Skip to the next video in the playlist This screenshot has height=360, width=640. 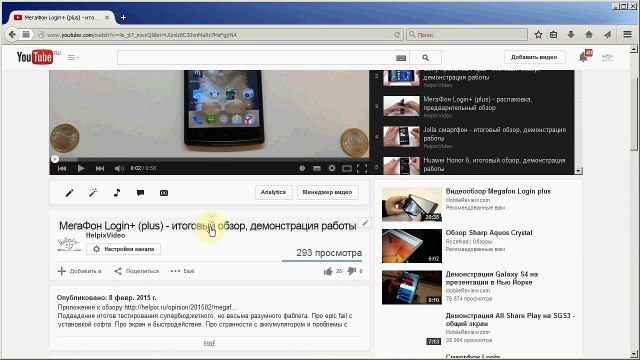pyautogui.click(x=100, y=168)
